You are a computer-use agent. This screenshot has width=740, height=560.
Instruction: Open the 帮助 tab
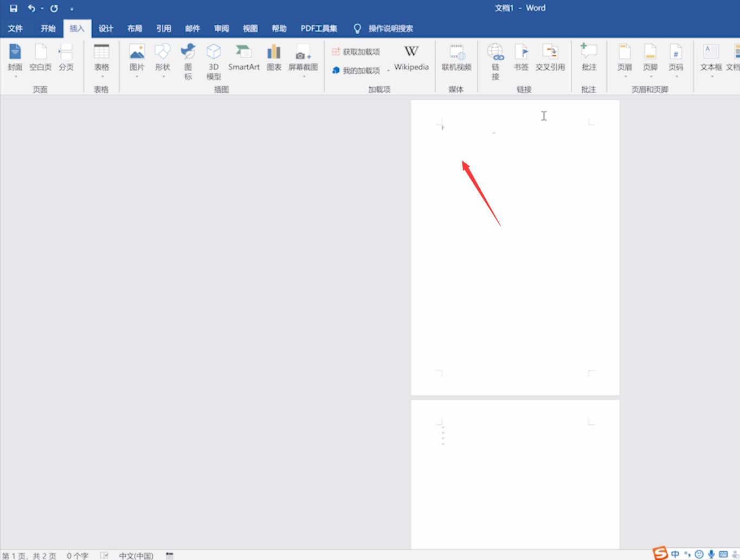279,28
